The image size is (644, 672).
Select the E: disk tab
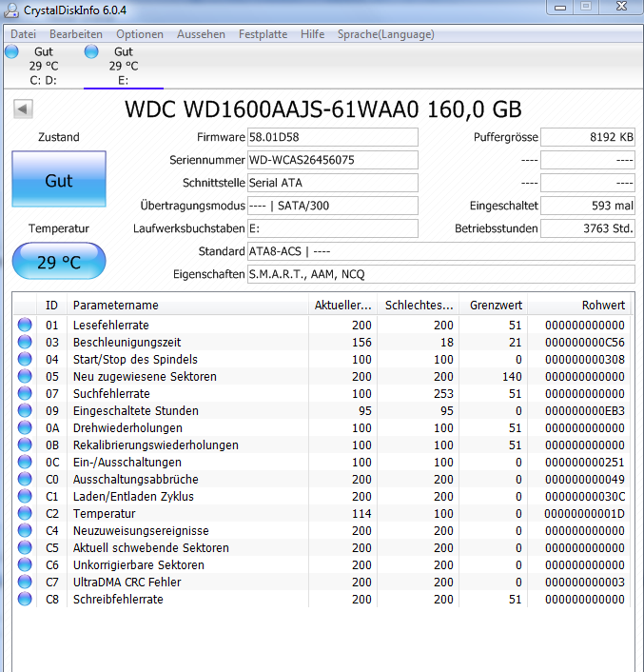click(x=124, y=66)
